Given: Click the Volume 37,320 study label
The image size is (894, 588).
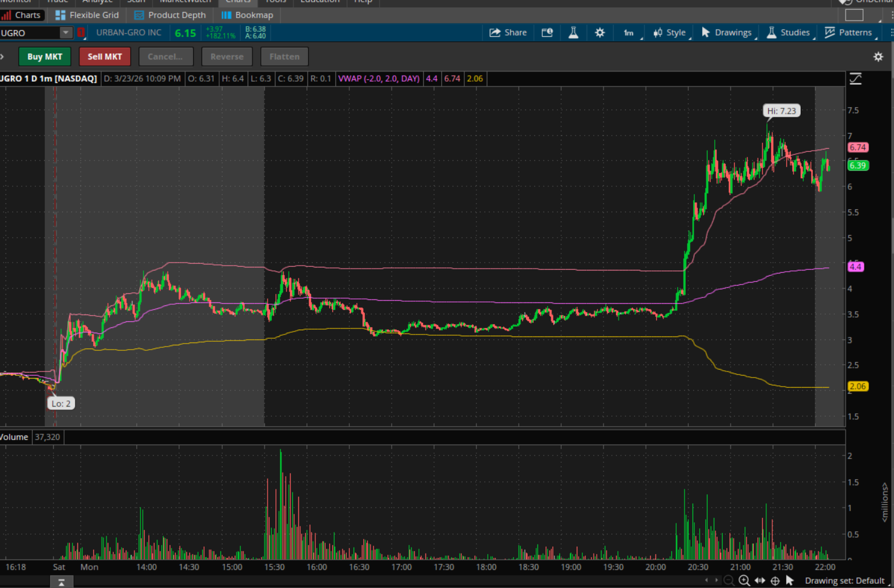Looking at the screenshot, I should click(30, 437).
